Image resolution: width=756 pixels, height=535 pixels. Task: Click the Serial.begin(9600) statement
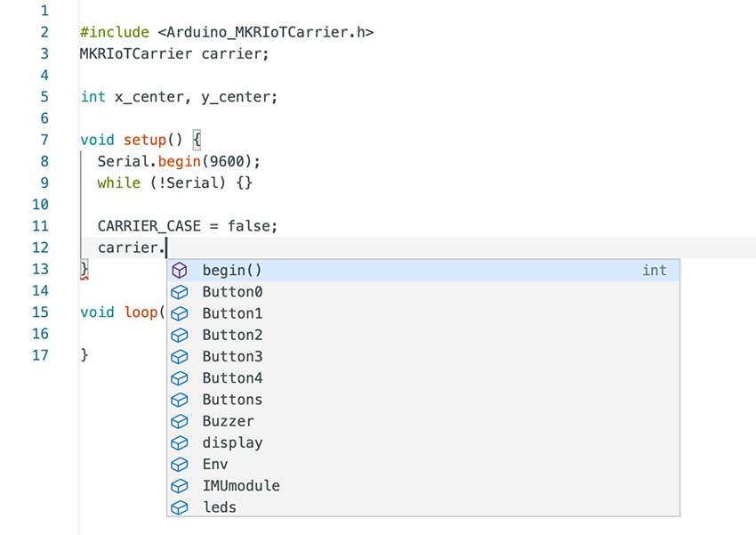point(178,161)
